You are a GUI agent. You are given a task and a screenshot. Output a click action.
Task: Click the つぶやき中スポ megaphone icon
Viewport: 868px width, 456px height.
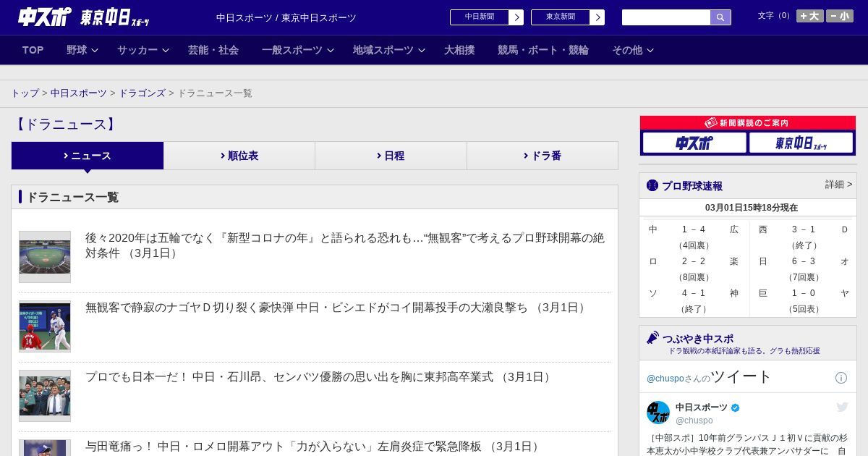[x=652, y=337]
